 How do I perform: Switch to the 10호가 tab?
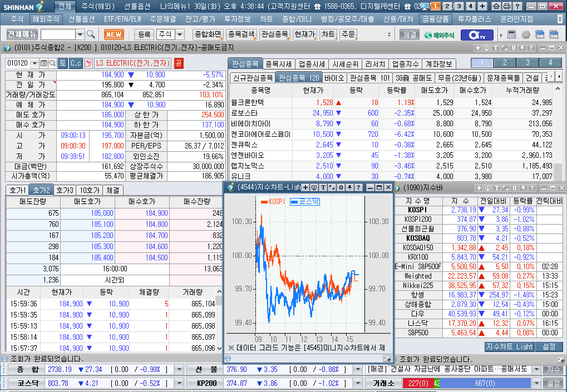click(x=90, y=190)
